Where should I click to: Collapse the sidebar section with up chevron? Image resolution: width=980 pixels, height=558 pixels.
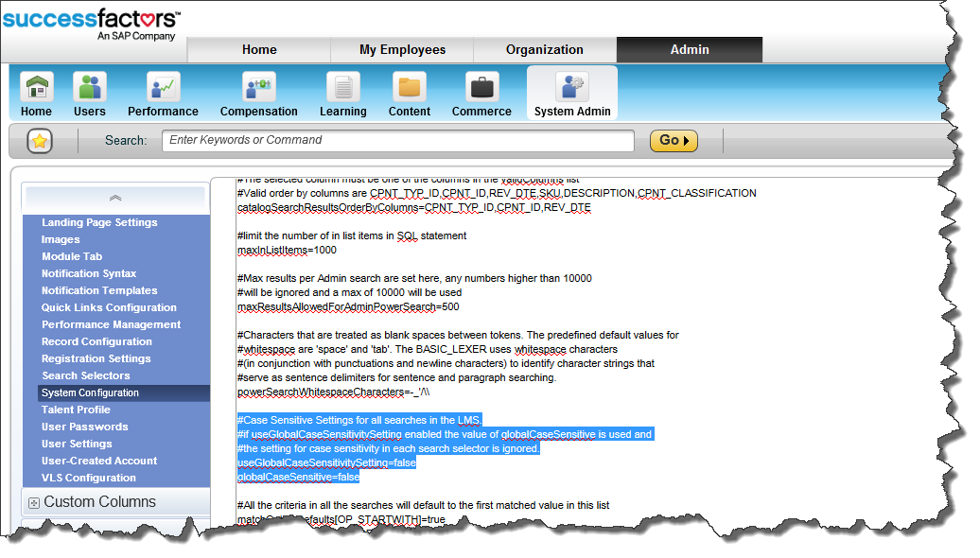coord(115,198)
